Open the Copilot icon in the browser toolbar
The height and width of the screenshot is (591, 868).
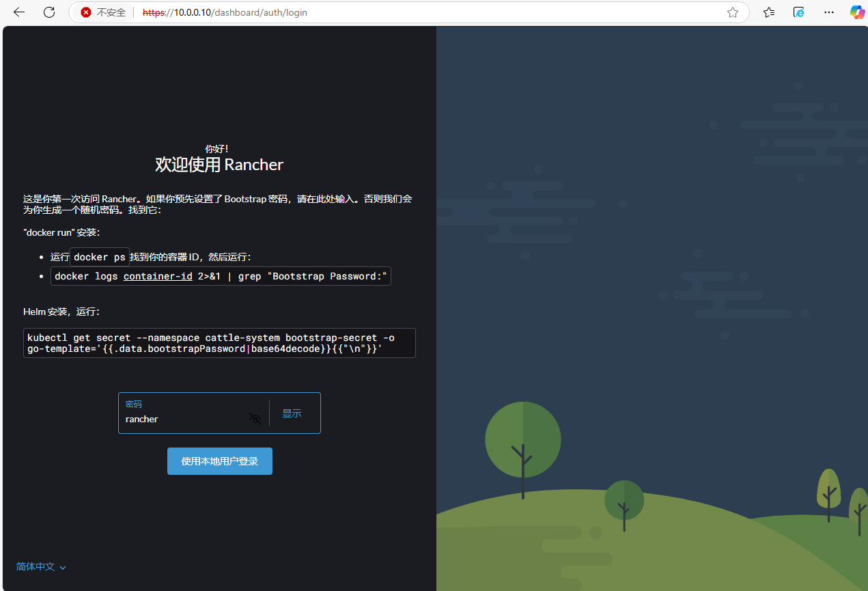(x=857, y=12)
